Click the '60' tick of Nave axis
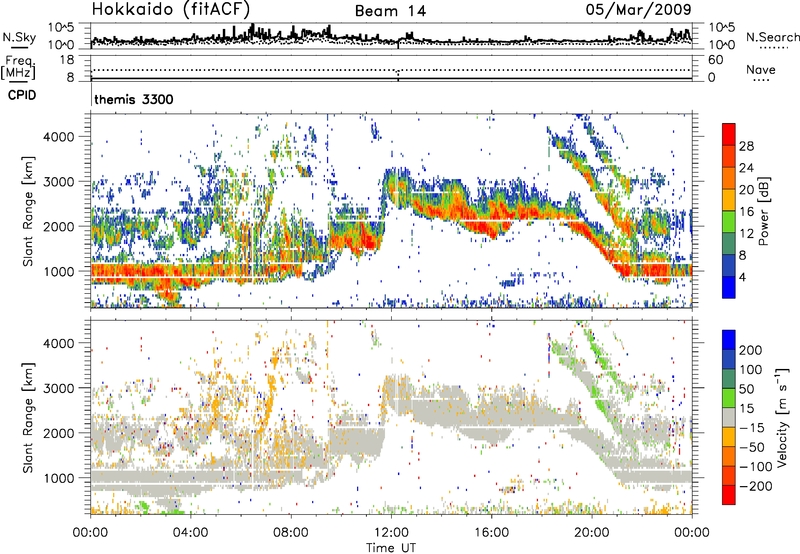Image resolution: width=800 pixels, height=554 pixels. tap(715, 60)
